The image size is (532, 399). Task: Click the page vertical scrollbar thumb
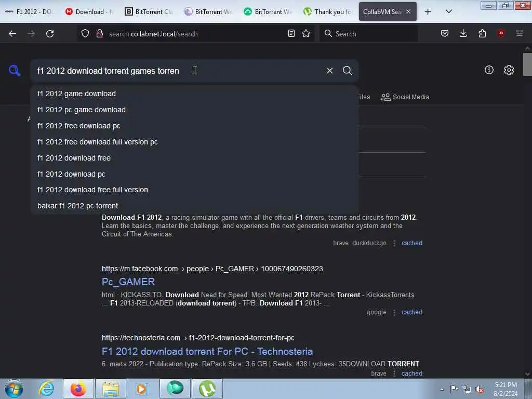527,64
